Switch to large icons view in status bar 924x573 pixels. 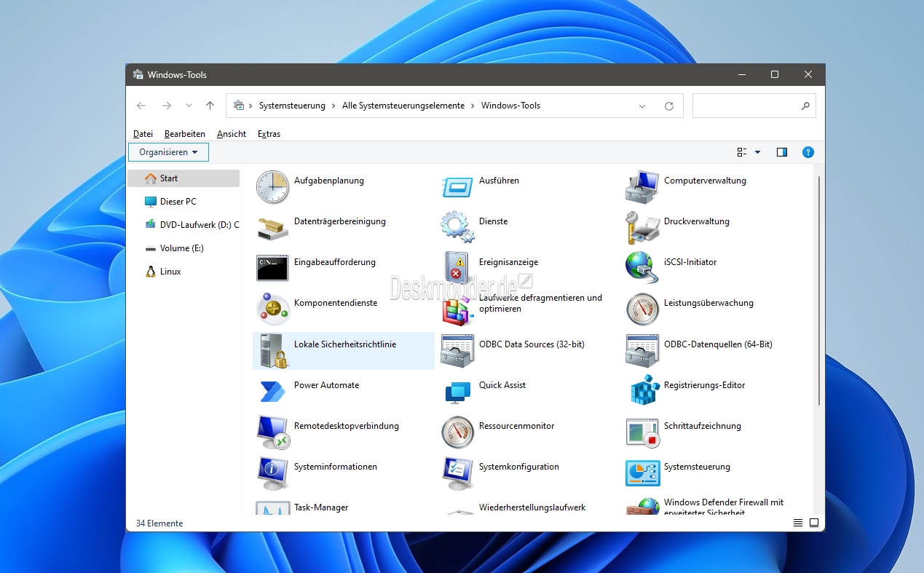click(814, 523)
